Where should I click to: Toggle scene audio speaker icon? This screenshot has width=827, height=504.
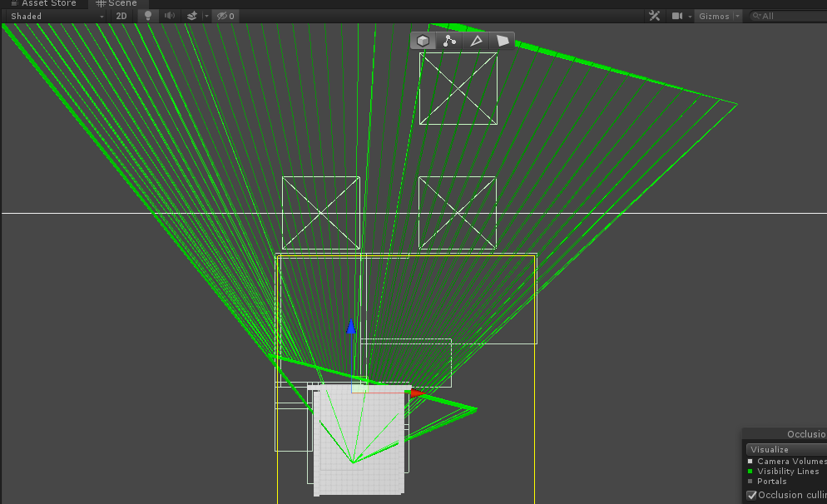pos(169,16)
